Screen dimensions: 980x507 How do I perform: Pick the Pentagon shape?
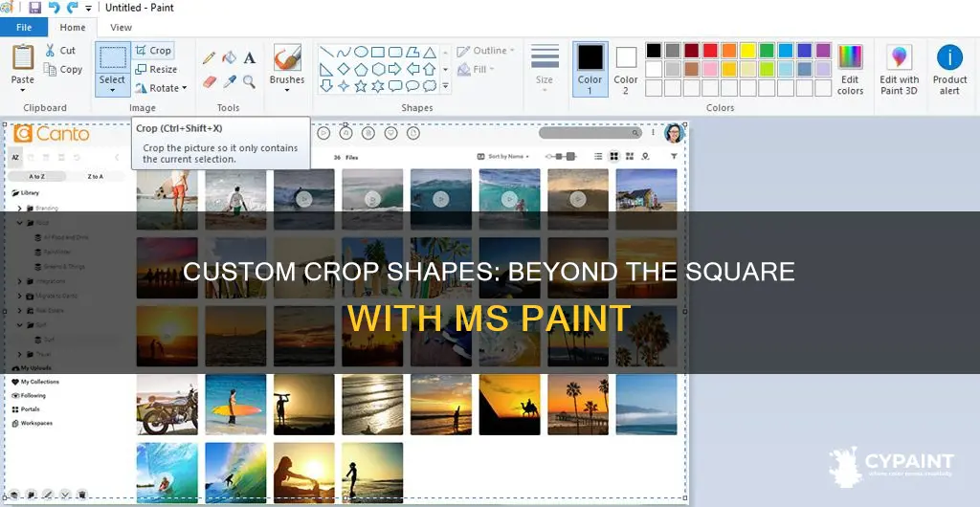(x=361, y=69)
